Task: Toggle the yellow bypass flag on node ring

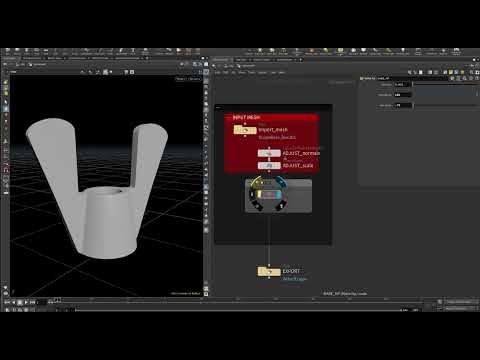Action: (x=257, y=182)
